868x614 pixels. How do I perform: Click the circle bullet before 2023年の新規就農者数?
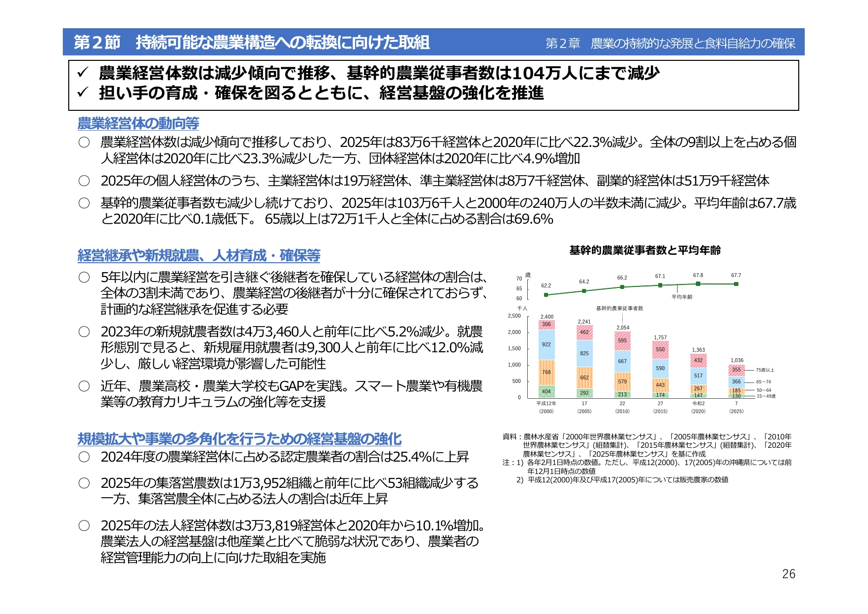coord(84,331)
